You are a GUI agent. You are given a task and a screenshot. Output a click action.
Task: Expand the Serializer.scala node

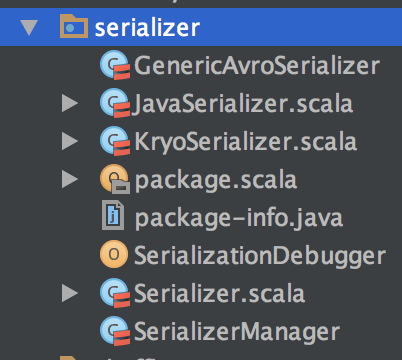[70, 293]
